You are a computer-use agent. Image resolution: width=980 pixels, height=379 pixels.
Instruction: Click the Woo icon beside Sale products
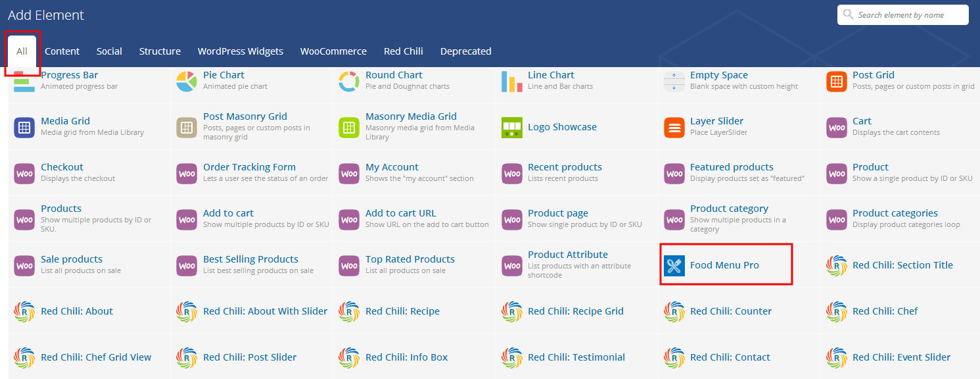pos(24,265)
